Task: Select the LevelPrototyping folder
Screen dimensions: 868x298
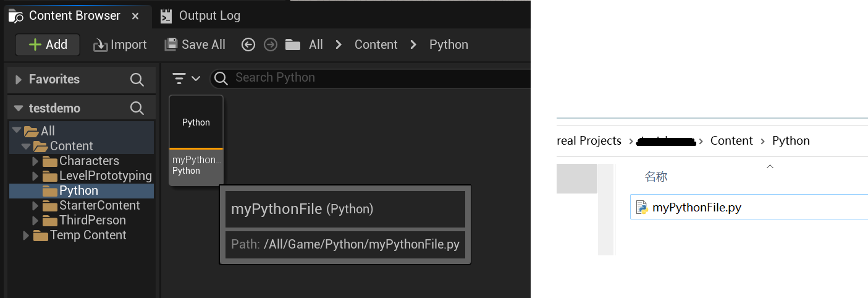Action: (x=105, y=176)
